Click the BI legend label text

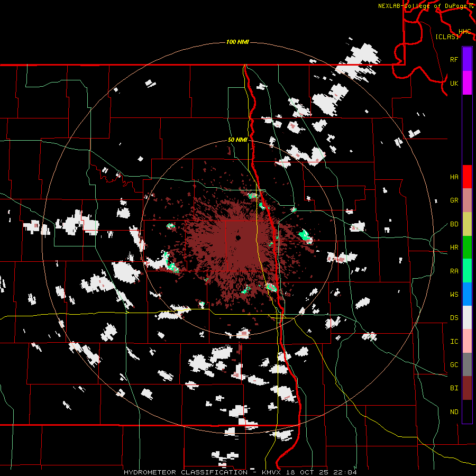(454, 388)
